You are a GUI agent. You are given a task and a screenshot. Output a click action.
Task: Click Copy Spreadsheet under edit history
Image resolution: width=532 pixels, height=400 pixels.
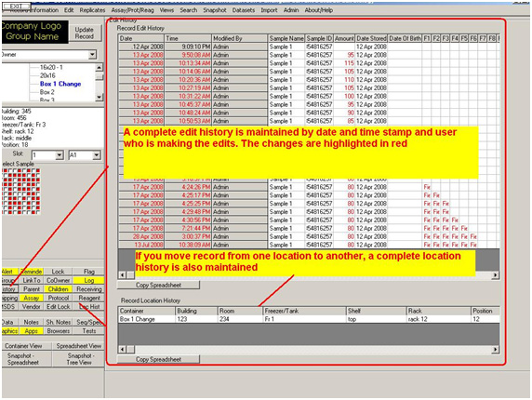tap(158, 285)
